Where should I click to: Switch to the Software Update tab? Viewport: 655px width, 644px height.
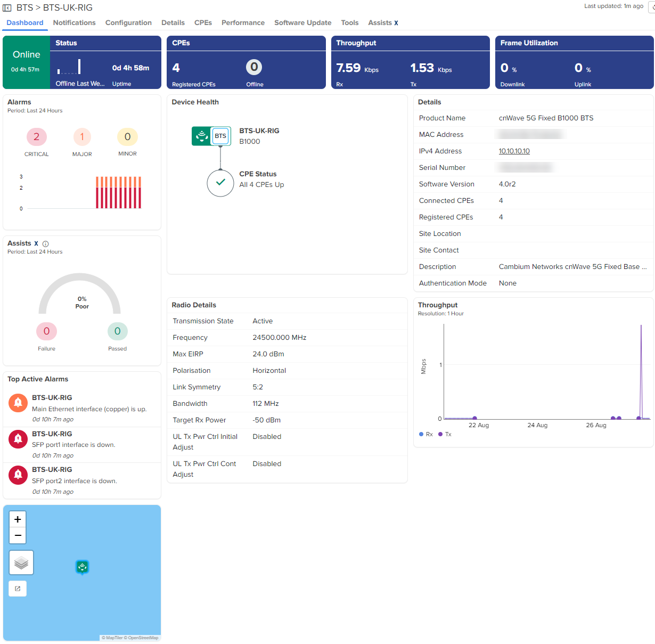(x=303, y=23)
